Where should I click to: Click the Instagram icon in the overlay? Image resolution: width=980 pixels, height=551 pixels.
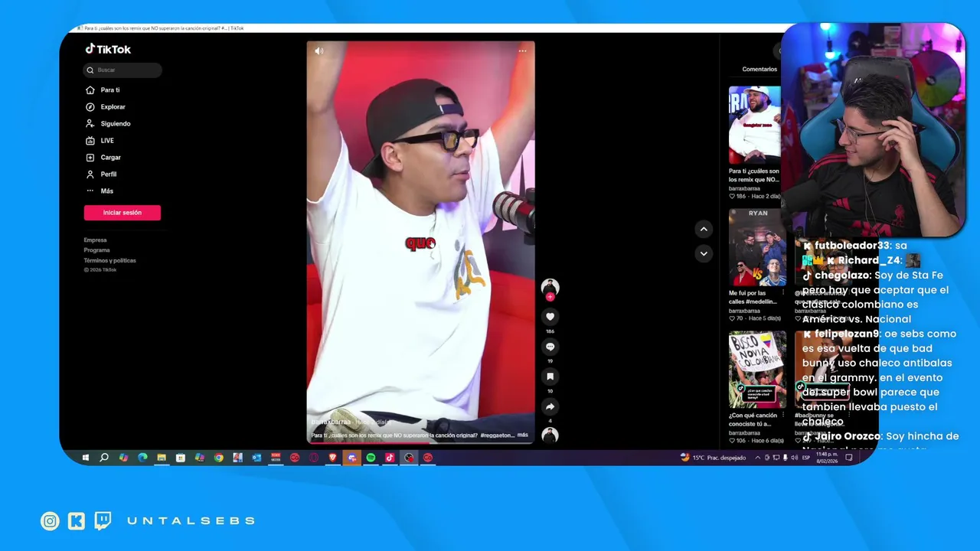point(51,521)
